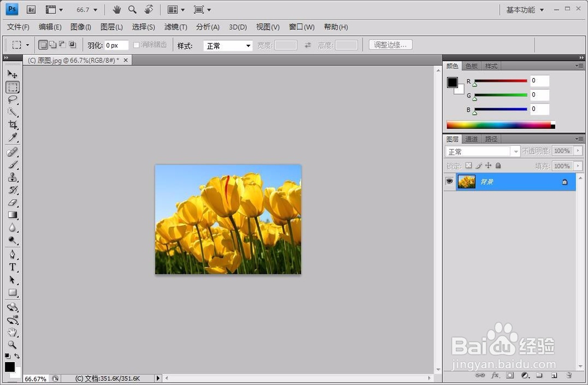
Task: Select the Magic Wand tool
Action: pos(12,112)
